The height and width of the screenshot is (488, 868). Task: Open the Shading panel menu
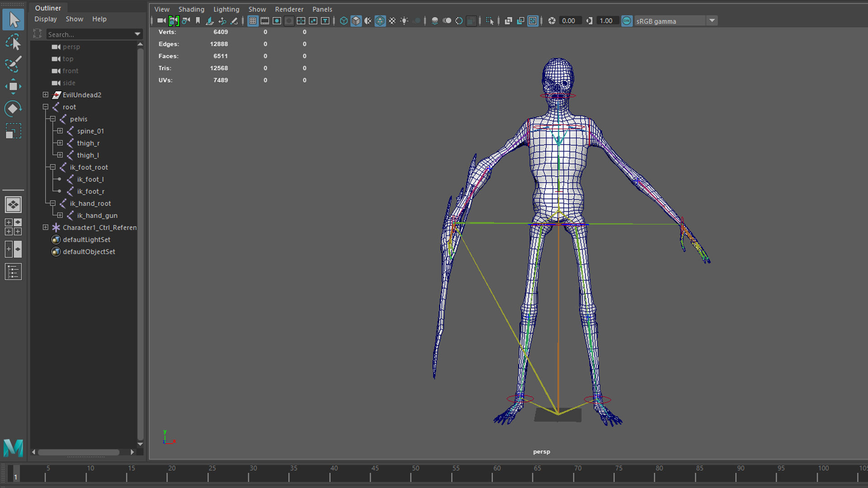[191, 9]
